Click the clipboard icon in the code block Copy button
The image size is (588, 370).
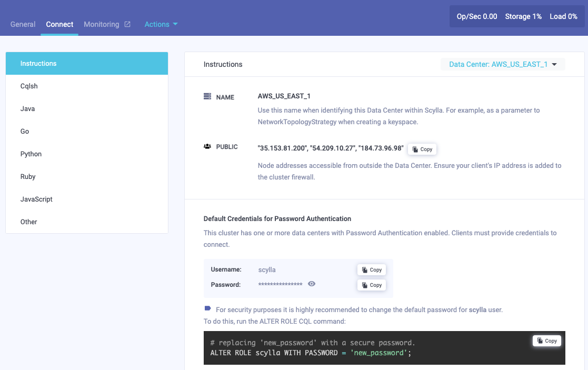(x=540, y=341)
